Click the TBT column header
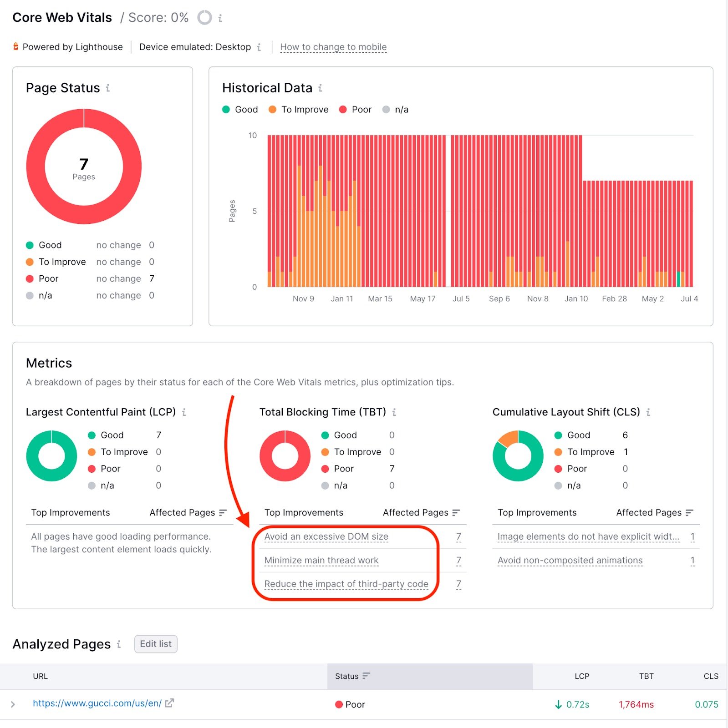This screenshot has height=728, width=728. coord(646,676)
